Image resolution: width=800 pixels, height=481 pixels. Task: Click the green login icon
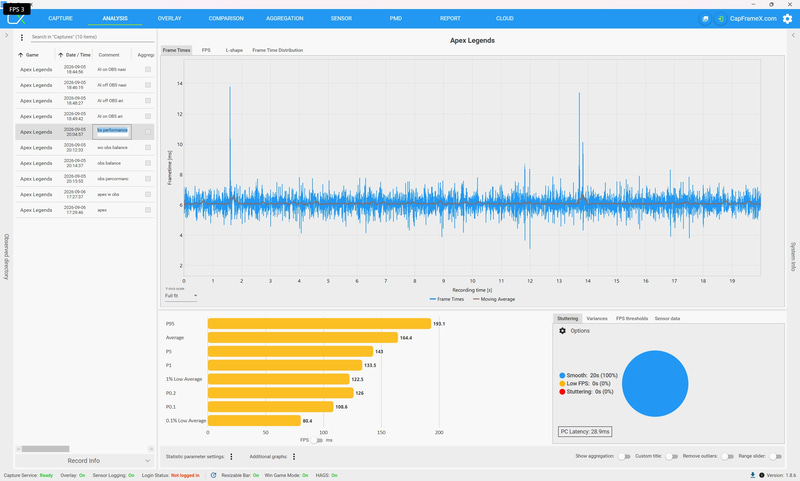point(720,19)
